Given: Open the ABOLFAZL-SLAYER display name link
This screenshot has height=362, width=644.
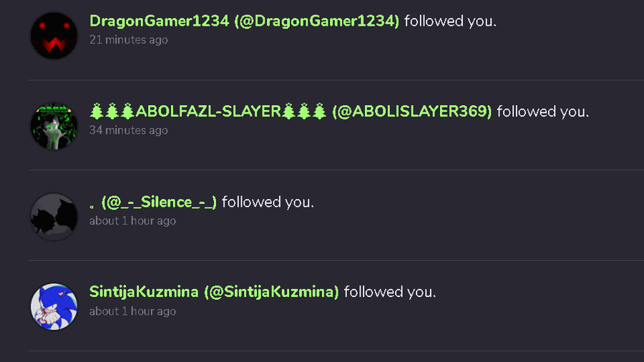Looking at the screenshot, I should click(x=208, y=111).
